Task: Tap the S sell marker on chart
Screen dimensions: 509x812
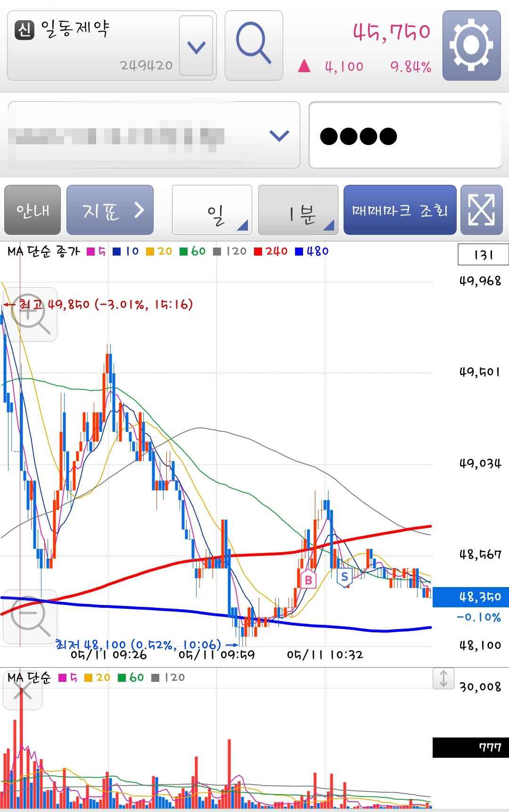Action: [345, 577]
